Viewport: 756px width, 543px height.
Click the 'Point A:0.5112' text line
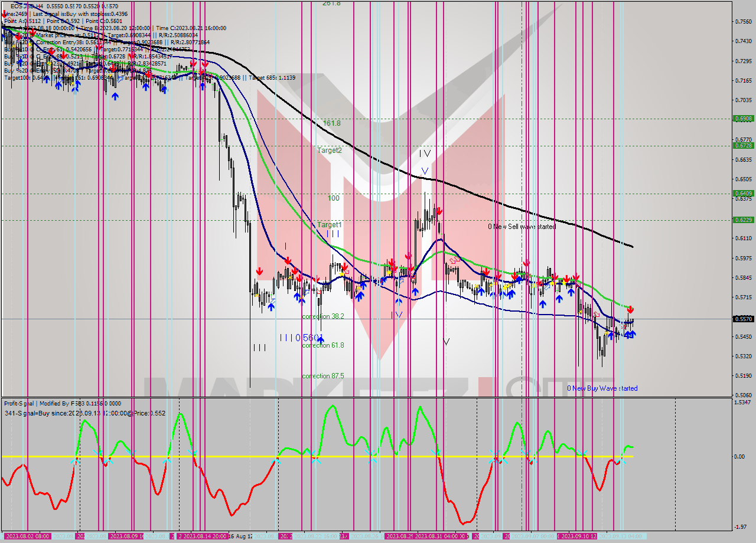tap(22, 21)
